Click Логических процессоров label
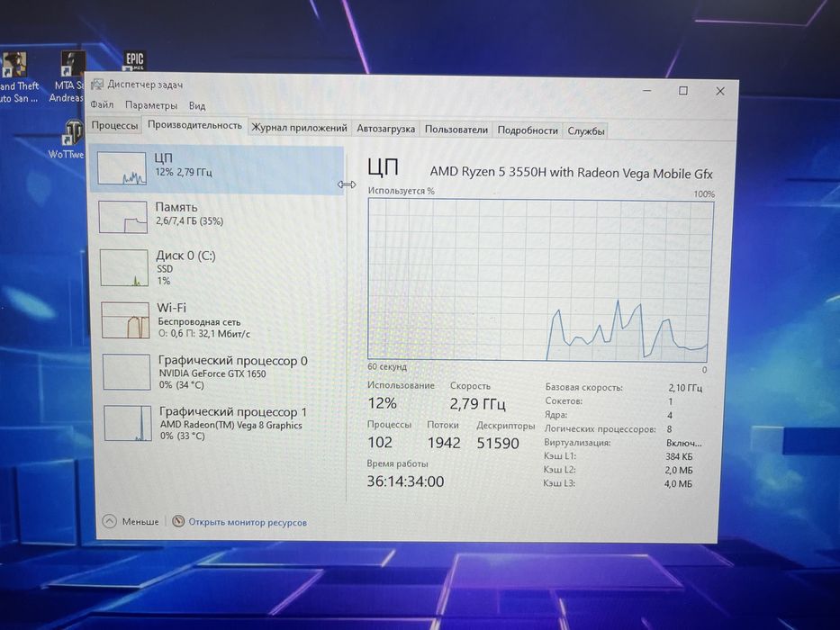 [x=600, y=428]
